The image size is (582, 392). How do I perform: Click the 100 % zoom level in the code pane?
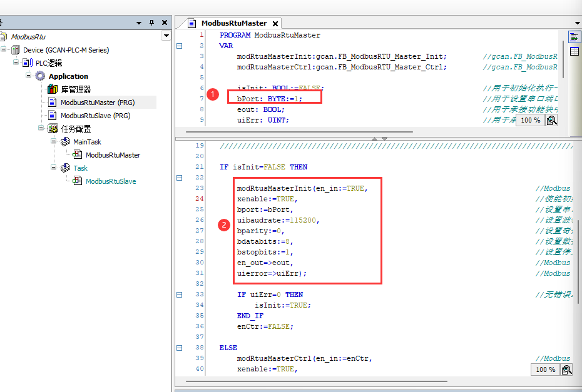click(545, 369)
